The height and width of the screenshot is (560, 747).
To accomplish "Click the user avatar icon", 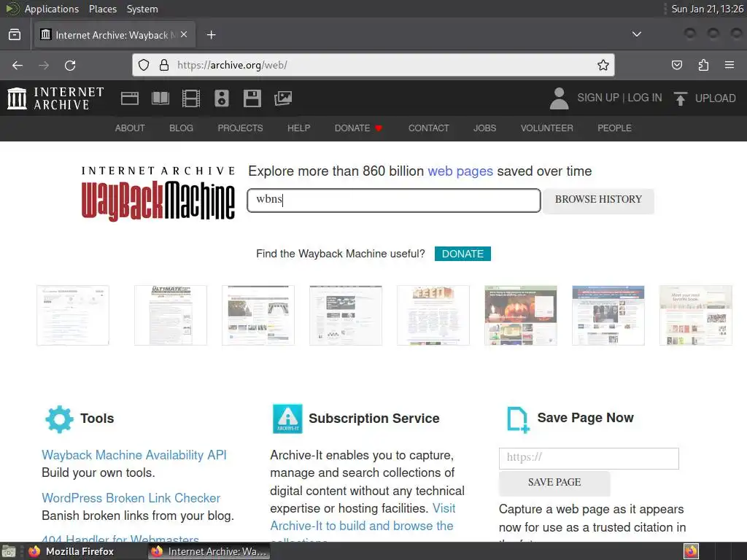I will click(559, 98).
